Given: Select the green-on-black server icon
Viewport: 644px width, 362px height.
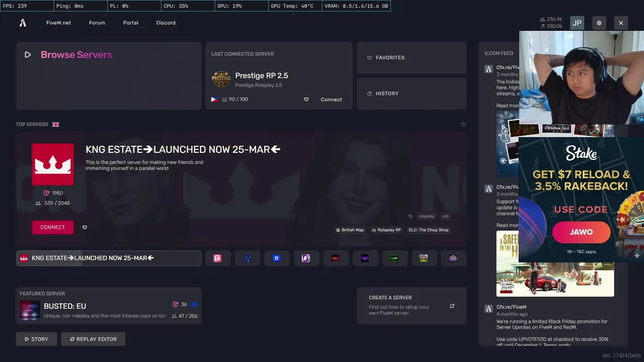Looking at the screenshot, I should pyautogui.click(x=394, y=258).
